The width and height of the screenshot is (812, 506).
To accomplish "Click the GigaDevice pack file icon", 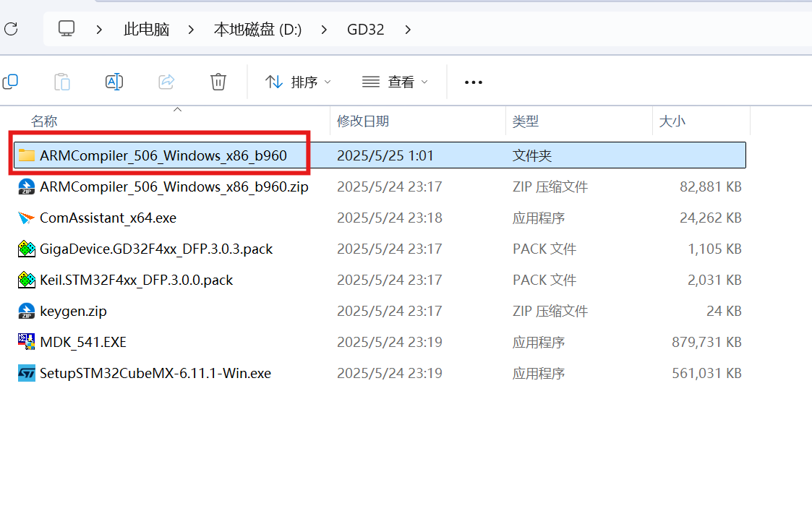I will pyautogui.click(x=27, y=249).
